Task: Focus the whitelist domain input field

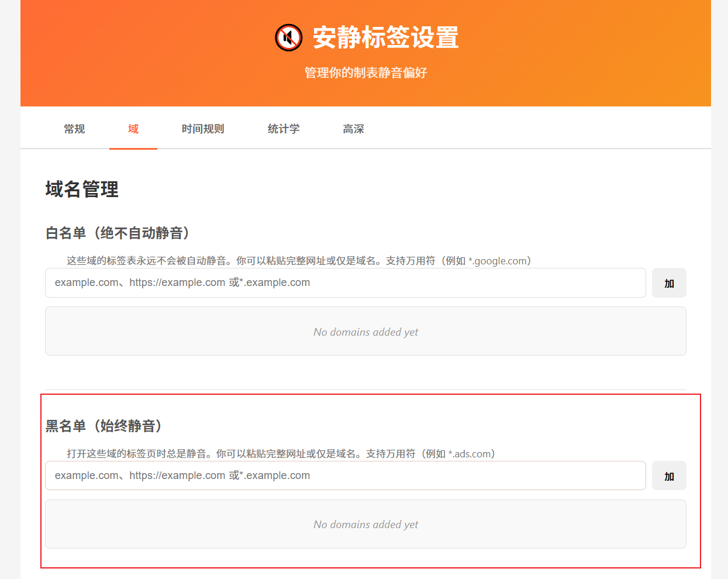Action: (x=346, y=283)
